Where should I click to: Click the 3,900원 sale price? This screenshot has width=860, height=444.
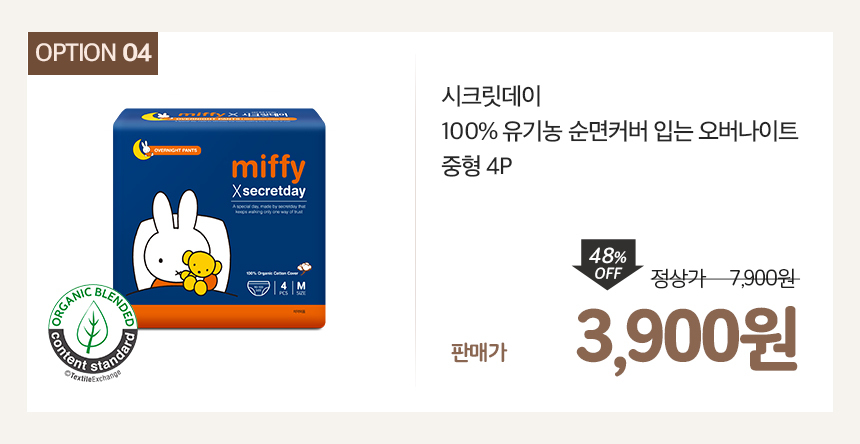[x=686, y=340]
